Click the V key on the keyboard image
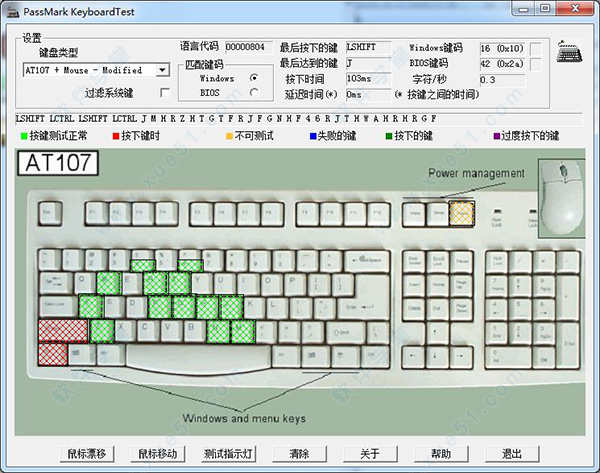Image resolution: width=600 pixels, height=473 pixels. [172, 331]
